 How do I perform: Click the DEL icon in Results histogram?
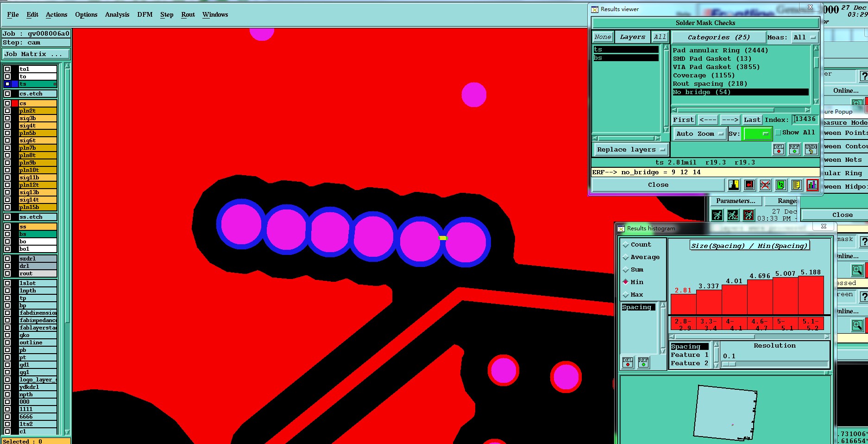(628, 362)
